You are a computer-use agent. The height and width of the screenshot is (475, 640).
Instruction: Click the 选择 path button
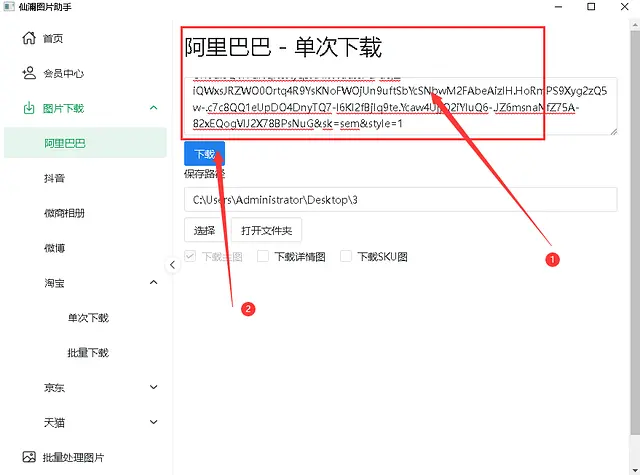click(x=204, y=230)
